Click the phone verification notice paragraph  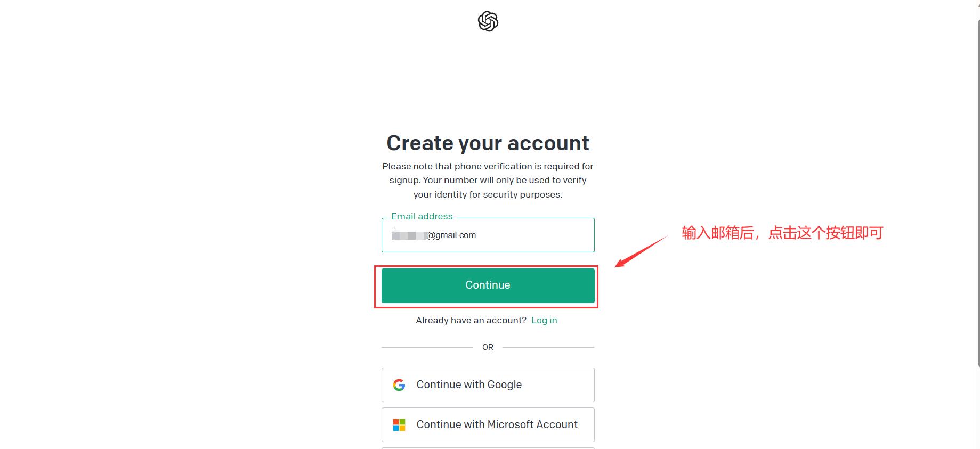pos(488,181)
